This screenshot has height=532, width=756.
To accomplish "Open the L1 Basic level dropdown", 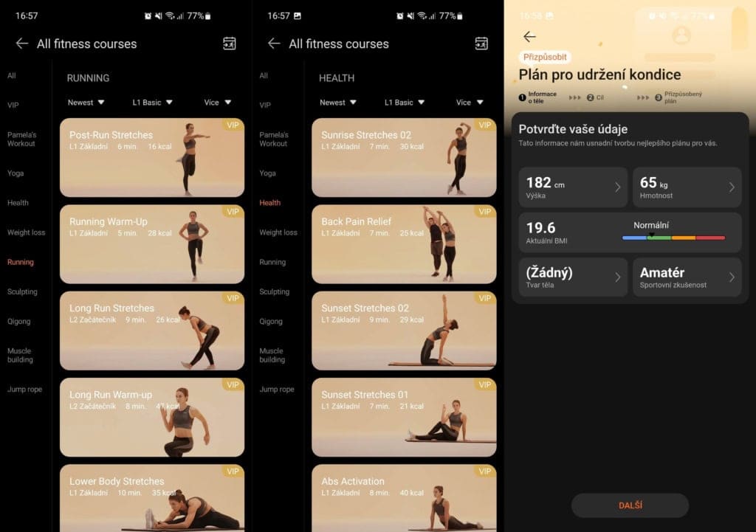I will 152,102.
